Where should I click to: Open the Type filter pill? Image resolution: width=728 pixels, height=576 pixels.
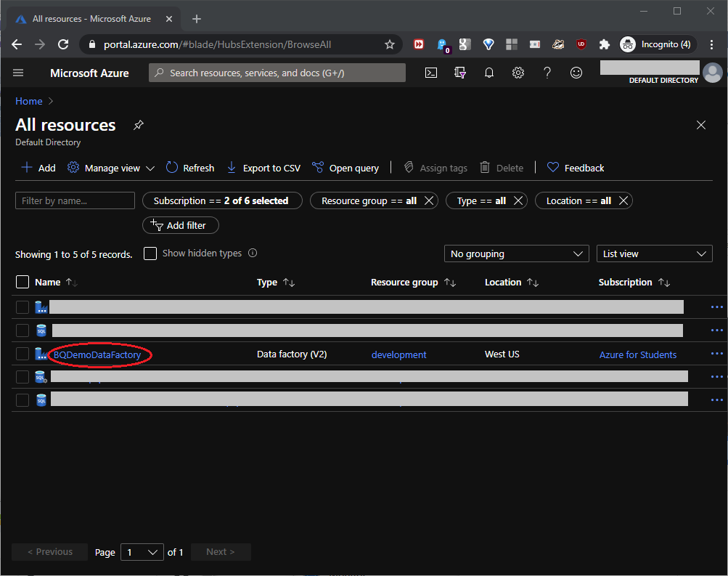tap(481, 200)
